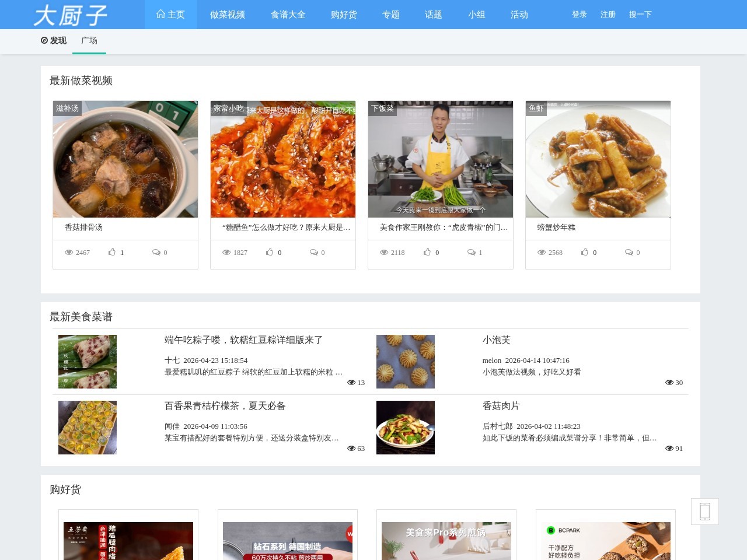Click the compass icon next to 发现

click(x=44, y=40)
